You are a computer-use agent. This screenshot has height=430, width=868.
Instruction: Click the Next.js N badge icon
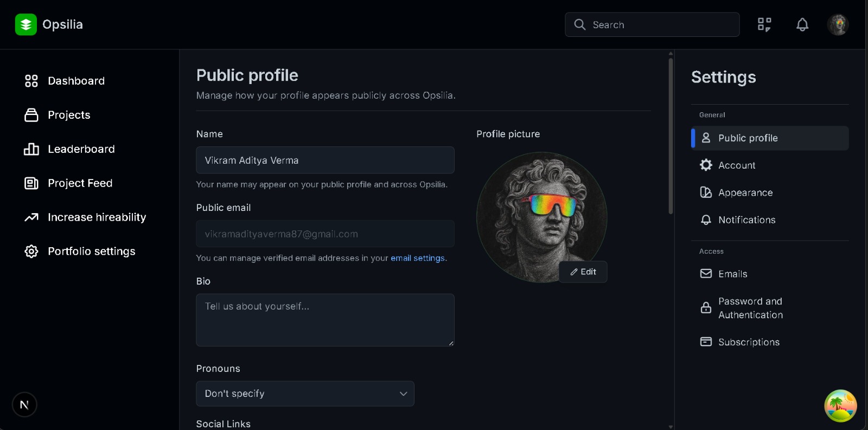[x=24, y=405]
